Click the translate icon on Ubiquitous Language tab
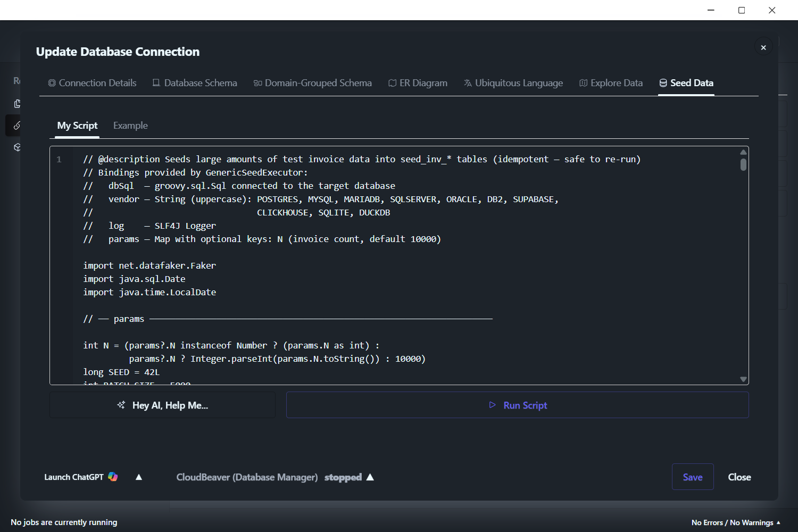 coord(468,83)
